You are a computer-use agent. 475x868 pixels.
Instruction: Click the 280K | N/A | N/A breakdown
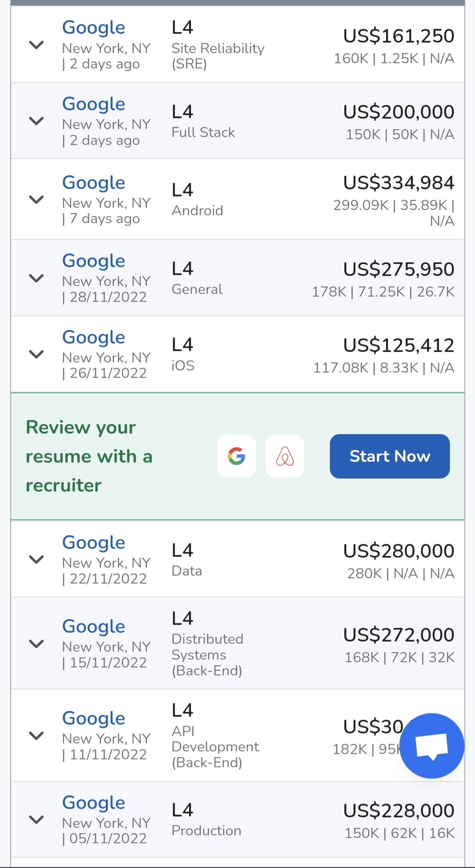click(401, 574)
